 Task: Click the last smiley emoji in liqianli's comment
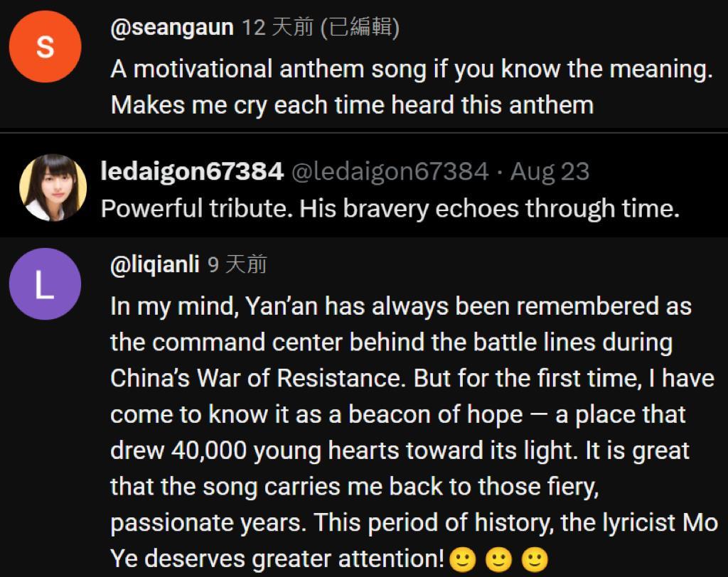point(535,560)
